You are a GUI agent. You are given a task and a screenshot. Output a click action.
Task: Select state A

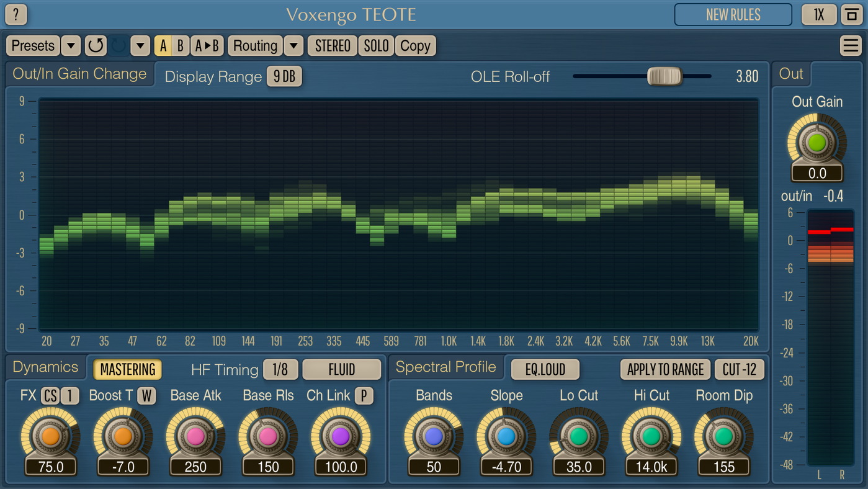[x=163, y=45]
